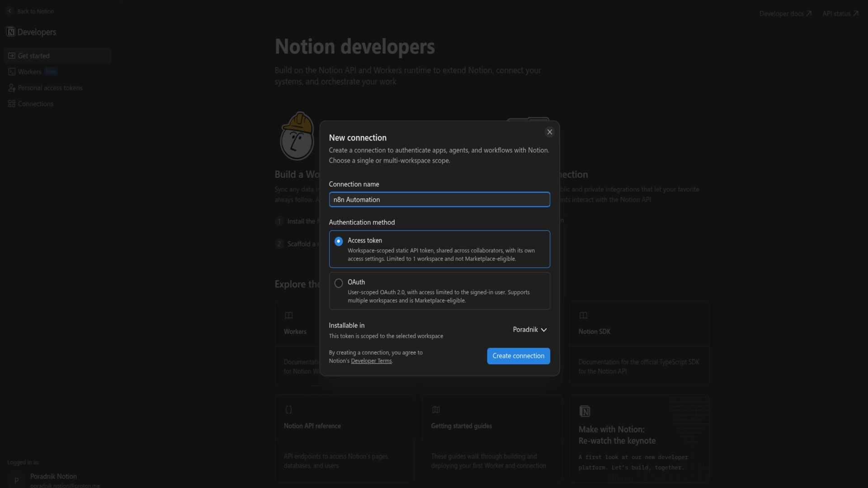Open the Developer Terms link

pyautogui.click(x=371, y=361)
